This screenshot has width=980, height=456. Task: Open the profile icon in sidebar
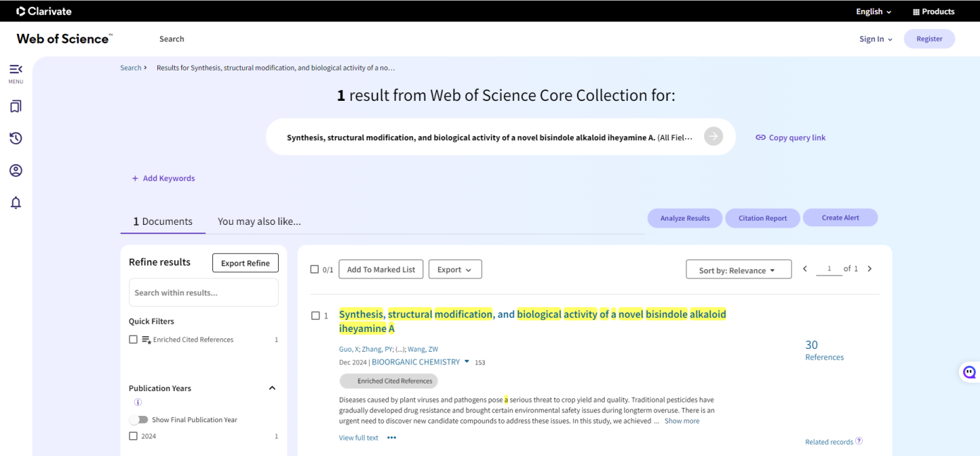tap(16, 171)
